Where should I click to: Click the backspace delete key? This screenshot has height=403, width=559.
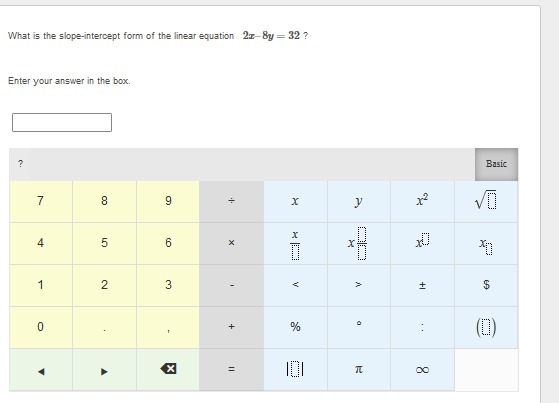(168, 369)
